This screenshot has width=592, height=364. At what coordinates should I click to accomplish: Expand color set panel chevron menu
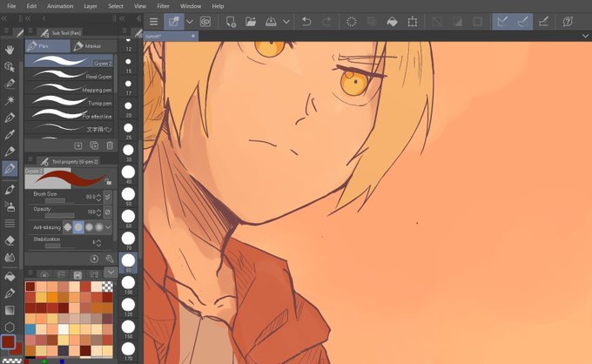(111, 273)
